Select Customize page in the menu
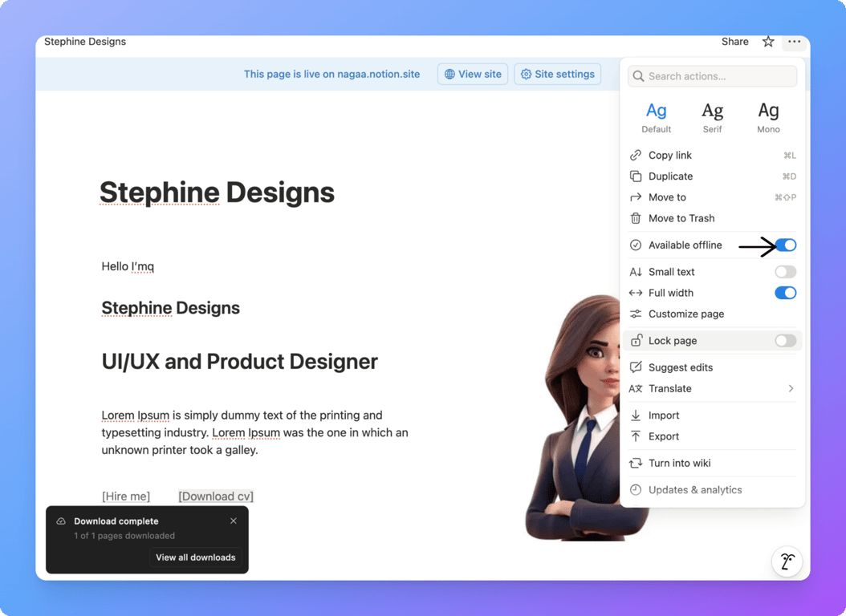This screenshot has height=616, width=846. point(685,314)
